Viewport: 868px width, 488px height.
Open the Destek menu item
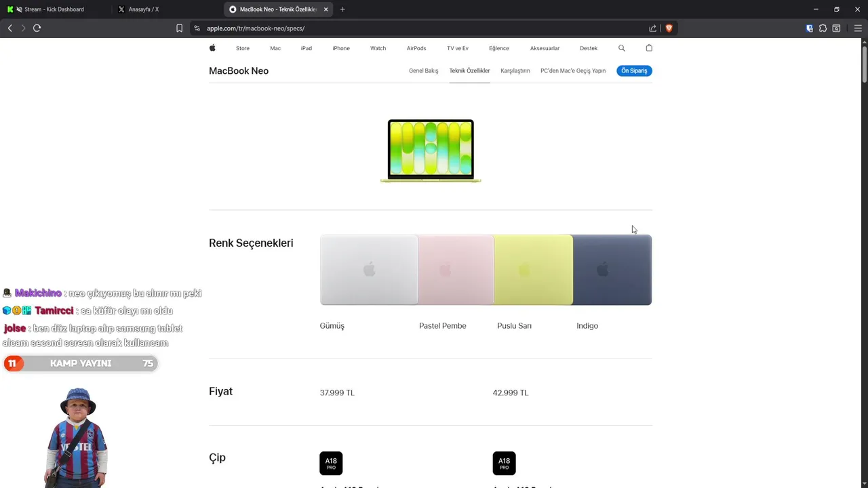589,48
